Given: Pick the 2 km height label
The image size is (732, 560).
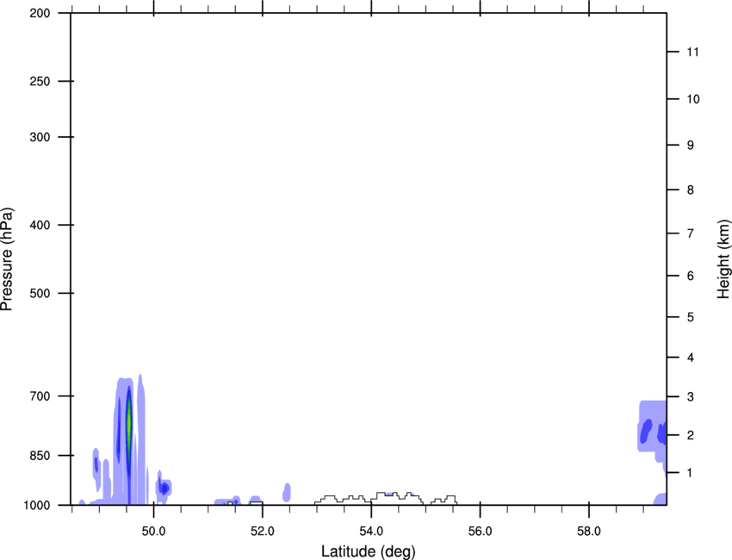Looking at the screenshot, I should (691, 435).
